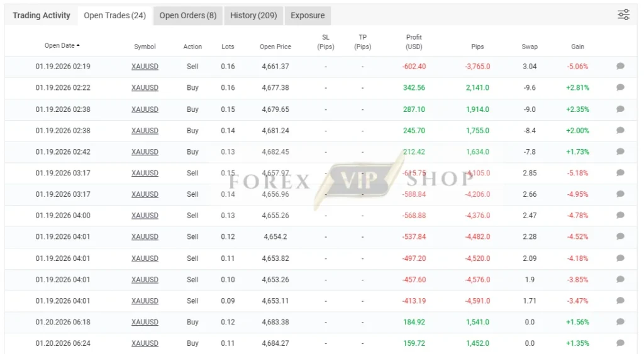The image size is (644, 354).
Task: Select pips value -3,765.0
Action: pyautogui.click(x=477, y=67)
